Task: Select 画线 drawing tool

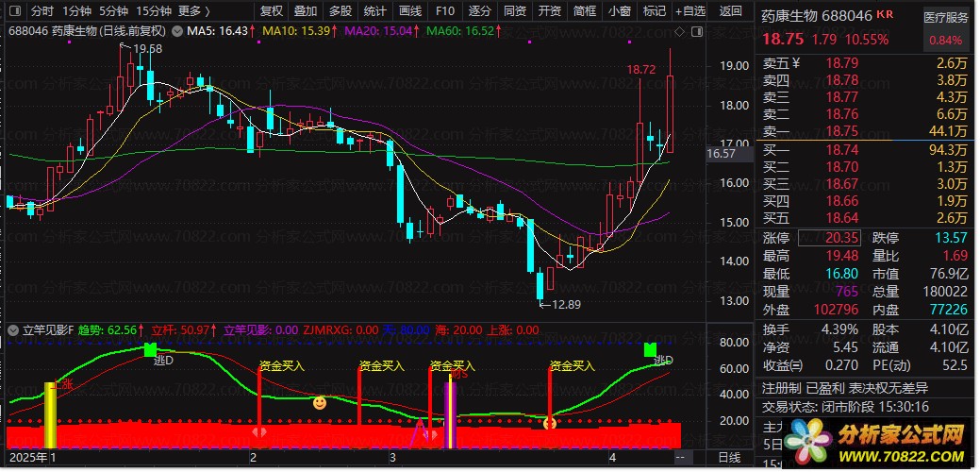Action: point(410,11)
